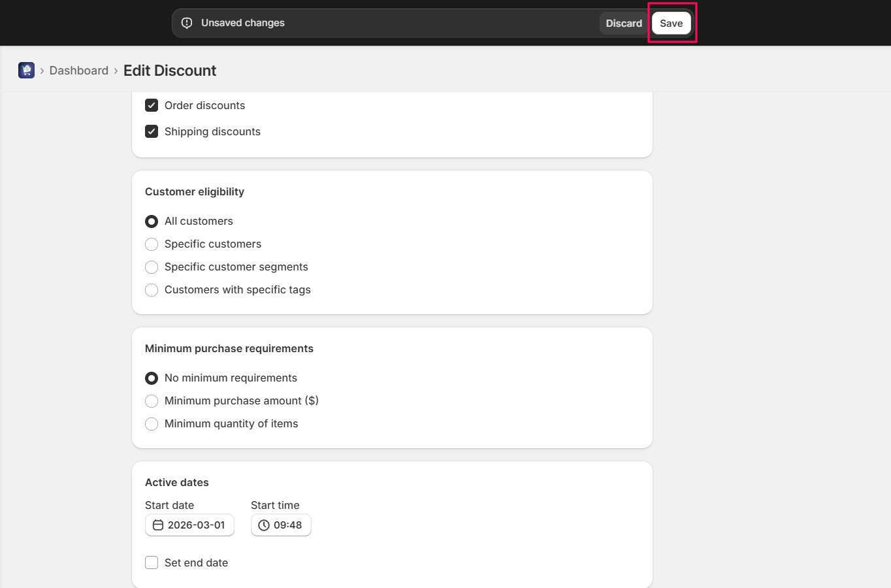Click the unsaved changes alert icon
Screen dimensions: 891x588
187,23
